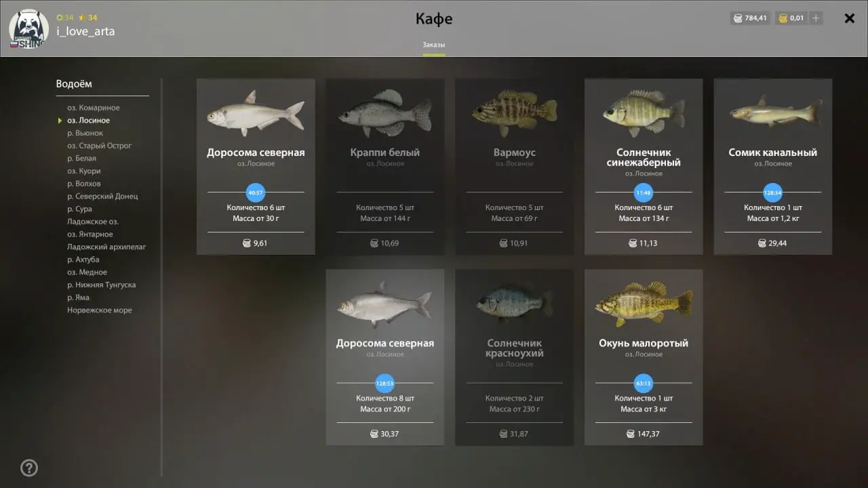Close the Кафе window

[849, 18]
